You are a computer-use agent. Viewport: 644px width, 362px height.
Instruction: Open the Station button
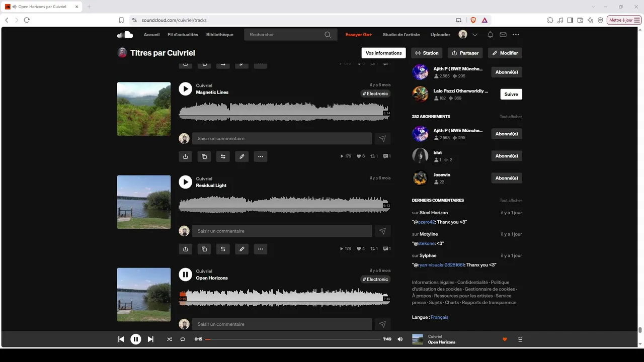[x=427, y=53]
